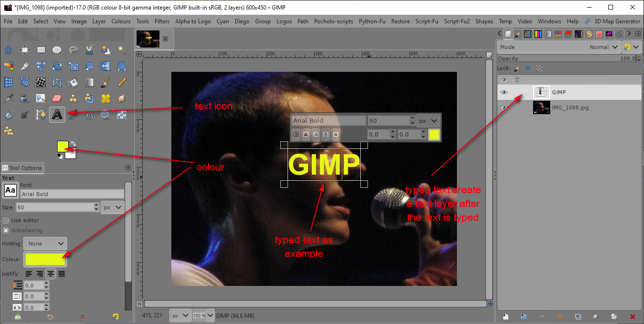
Task: Open the Layer menu
Action: 99,21
